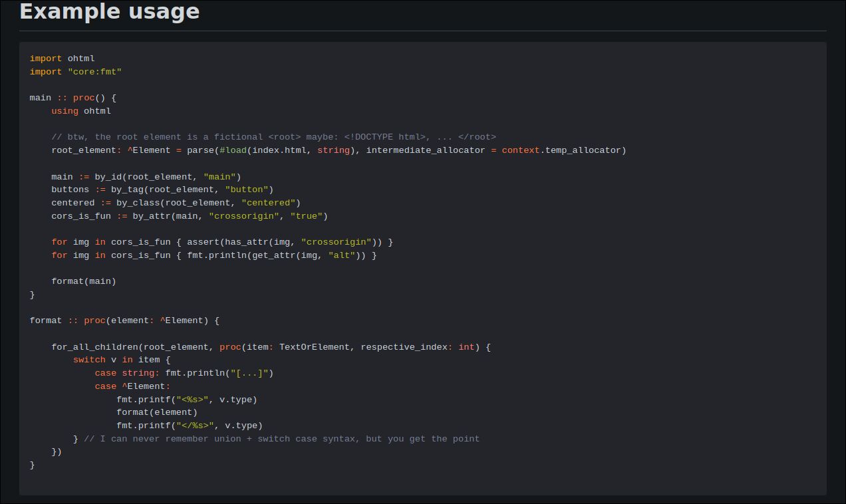Click the assert call in the for loop
This screenshot has width=846, height=504.
pyautogui.click(x=203, y=242)
